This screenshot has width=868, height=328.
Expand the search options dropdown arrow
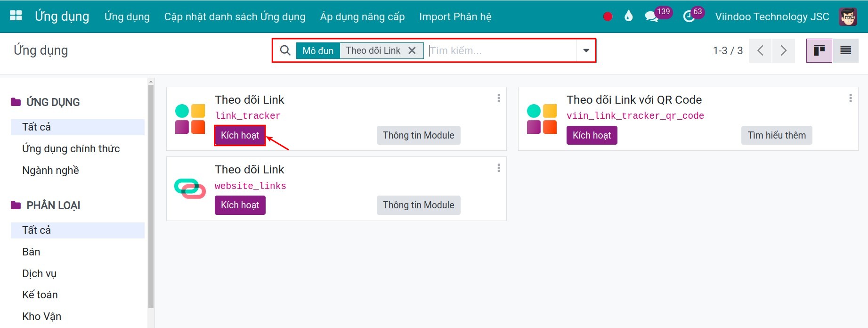tap(586, 50)
